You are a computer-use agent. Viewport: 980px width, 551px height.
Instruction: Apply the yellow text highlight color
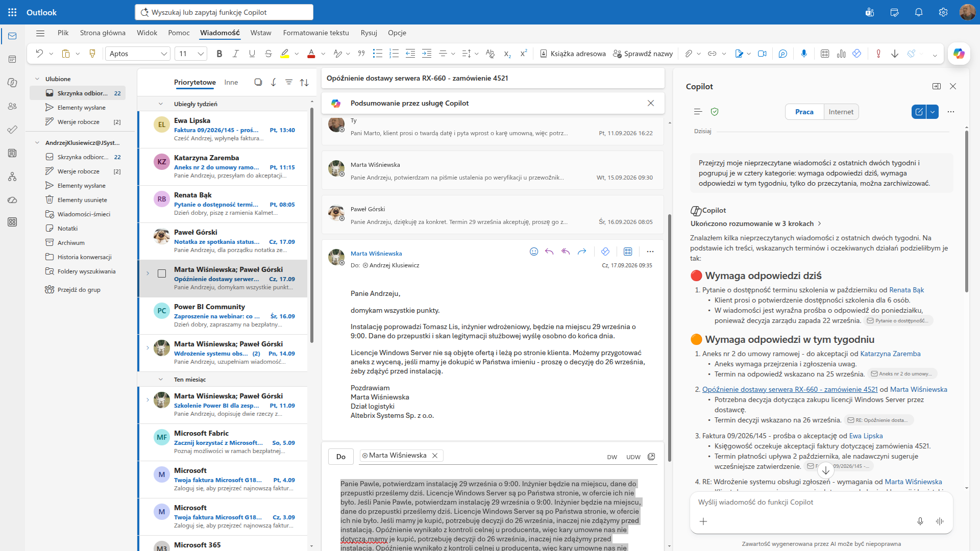(x=285, y=54)
